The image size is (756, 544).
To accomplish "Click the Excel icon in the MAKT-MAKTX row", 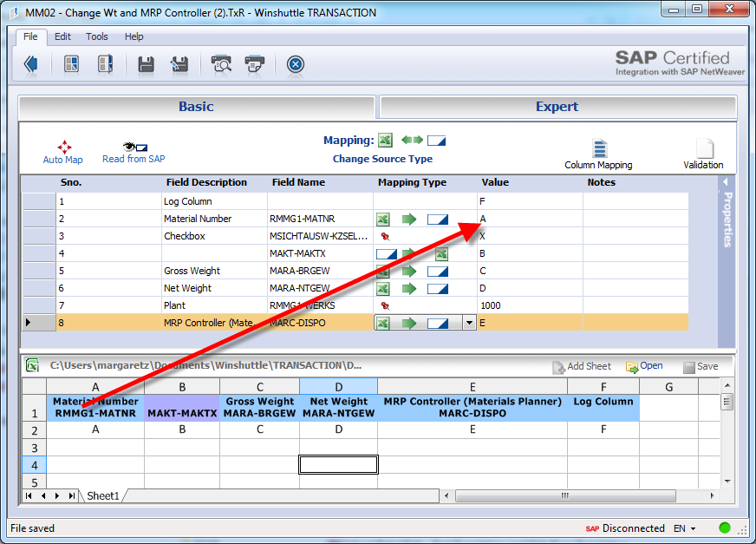I will 441,254.
